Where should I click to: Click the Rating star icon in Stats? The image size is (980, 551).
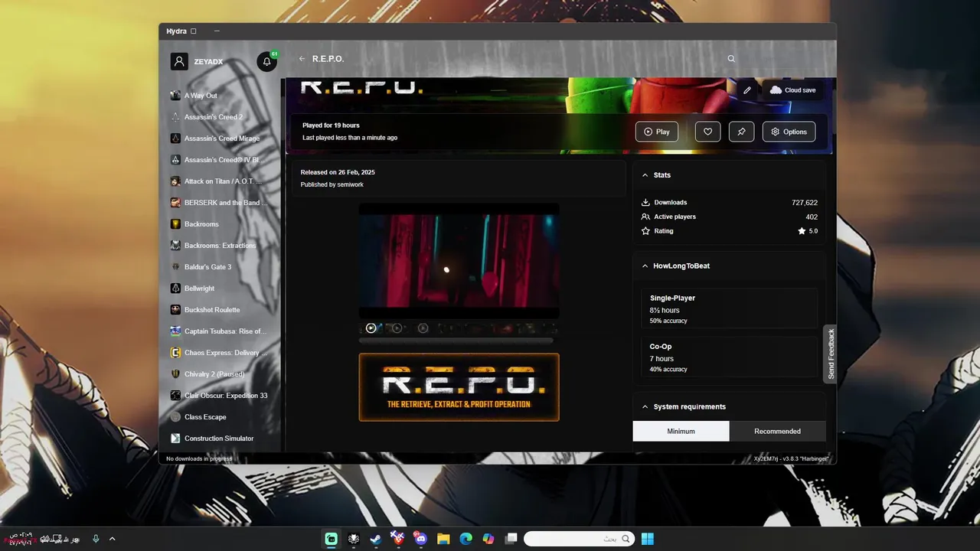pyautogui.click(x=645, y=231)
